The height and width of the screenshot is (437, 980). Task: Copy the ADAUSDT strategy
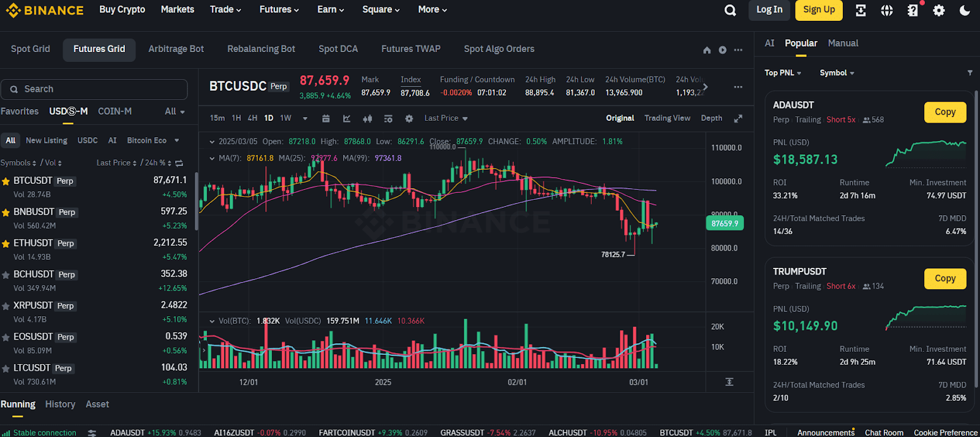945,112
